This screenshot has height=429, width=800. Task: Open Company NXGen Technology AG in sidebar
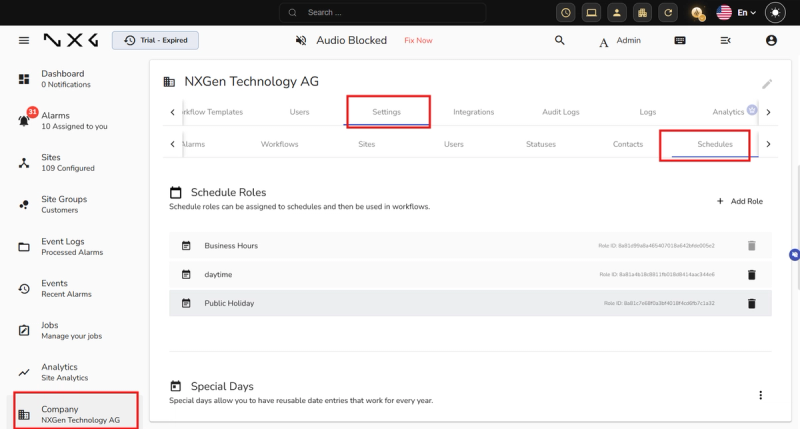[76, 414]
